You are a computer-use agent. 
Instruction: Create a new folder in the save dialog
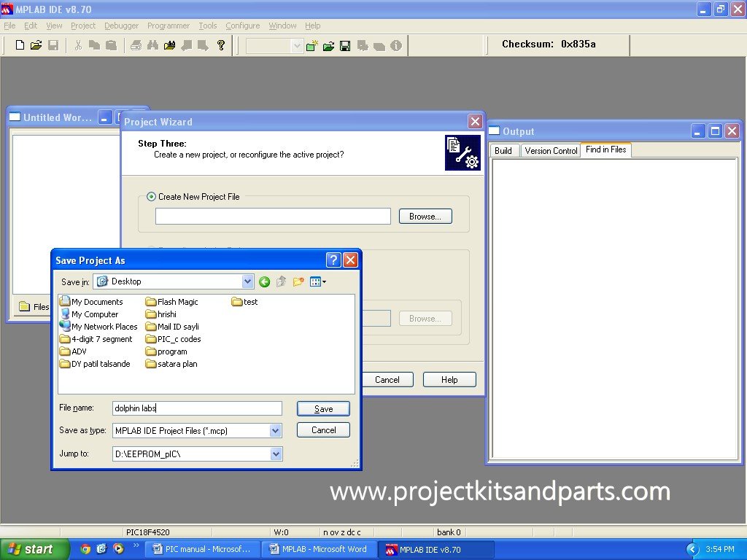coord(298,282)
